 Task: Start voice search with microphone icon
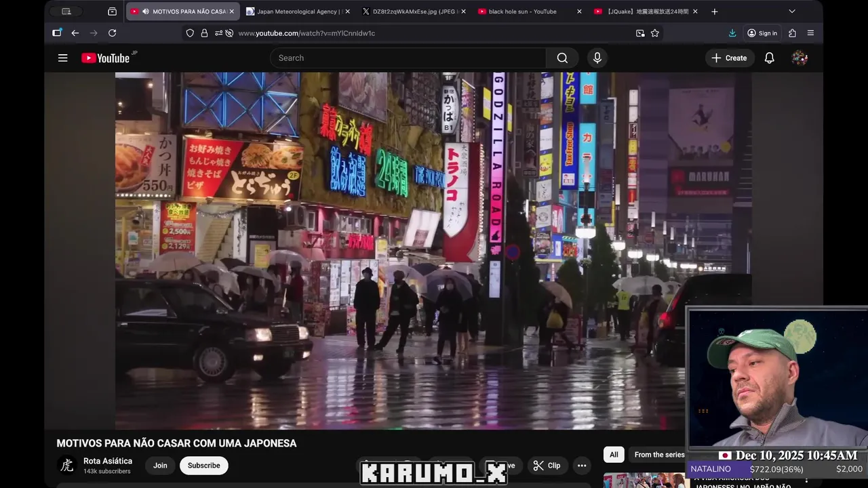(597, 58)
